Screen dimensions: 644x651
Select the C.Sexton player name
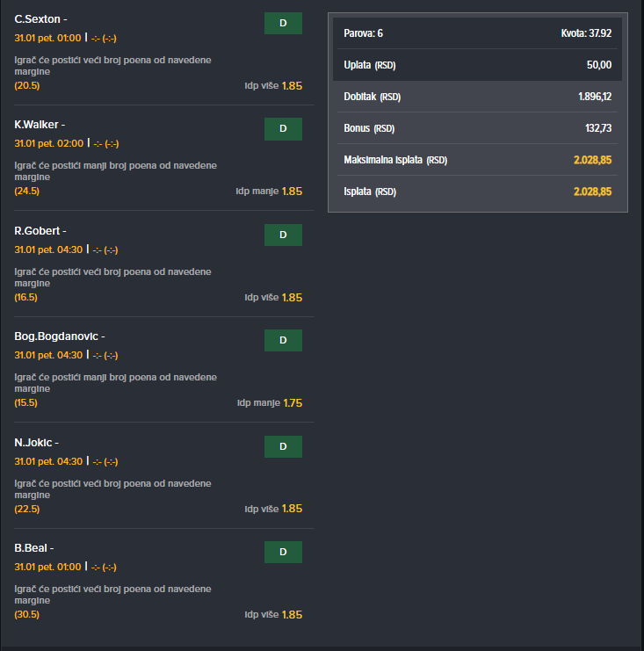pos(36,19)
